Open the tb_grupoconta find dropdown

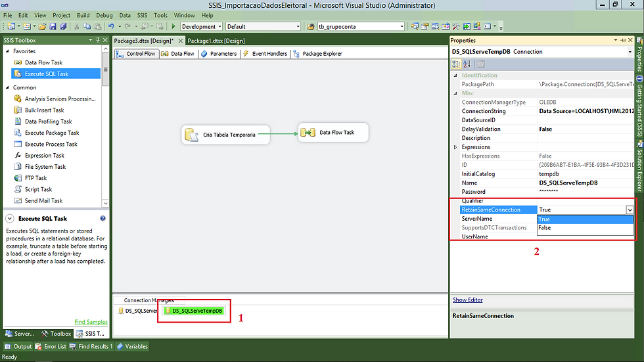(402, 26)
